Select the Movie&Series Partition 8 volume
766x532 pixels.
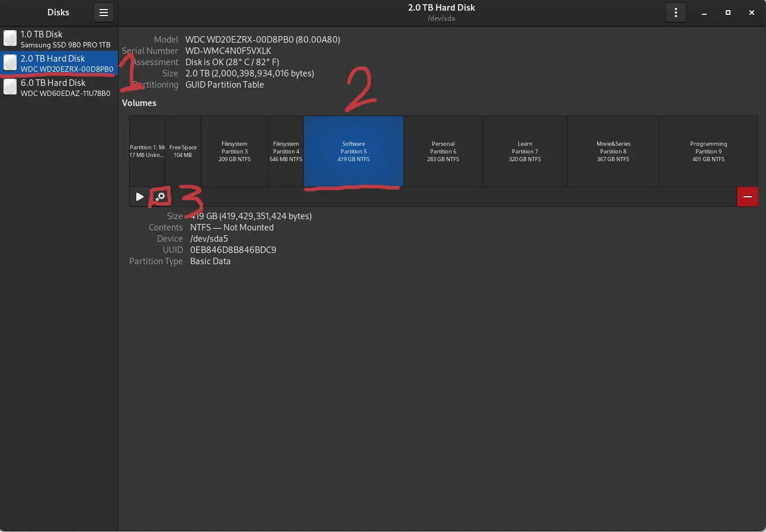click(x=613, y=151)
